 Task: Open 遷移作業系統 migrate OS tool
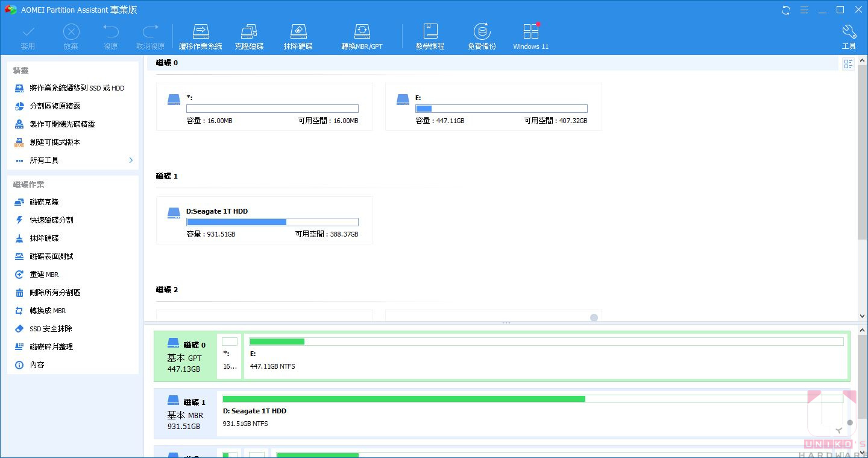pyautogui.click(x=201, y=37)
